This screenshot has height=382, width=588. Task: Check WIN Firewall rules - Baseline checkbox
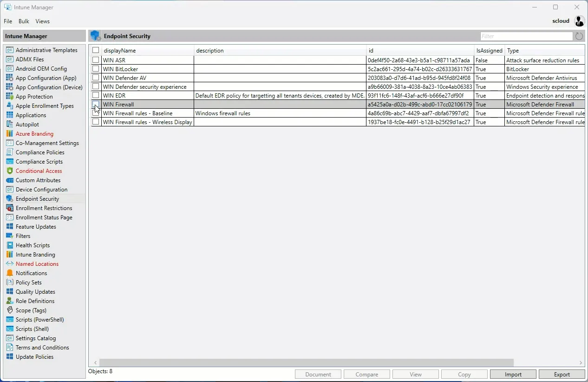[96, 113]
